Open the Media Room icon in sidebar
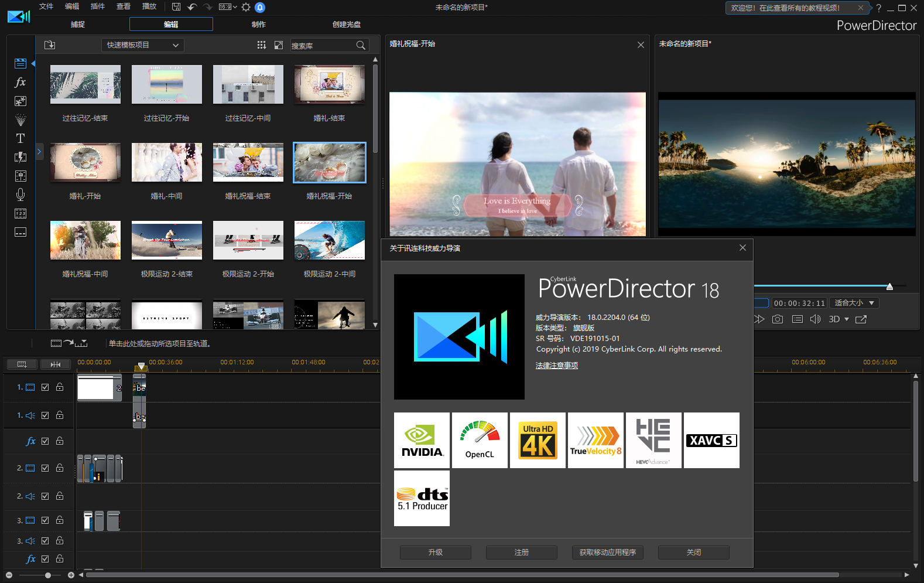 coord(20,63)
